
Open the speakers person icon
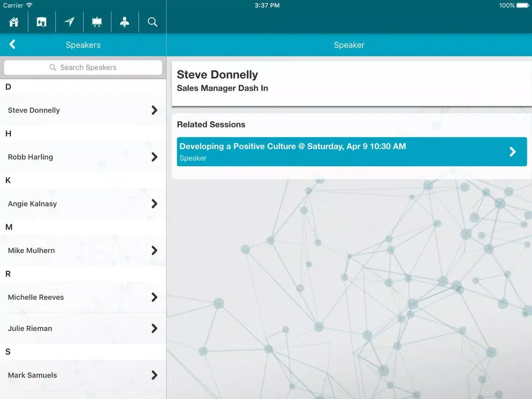[x=125, y=22]
